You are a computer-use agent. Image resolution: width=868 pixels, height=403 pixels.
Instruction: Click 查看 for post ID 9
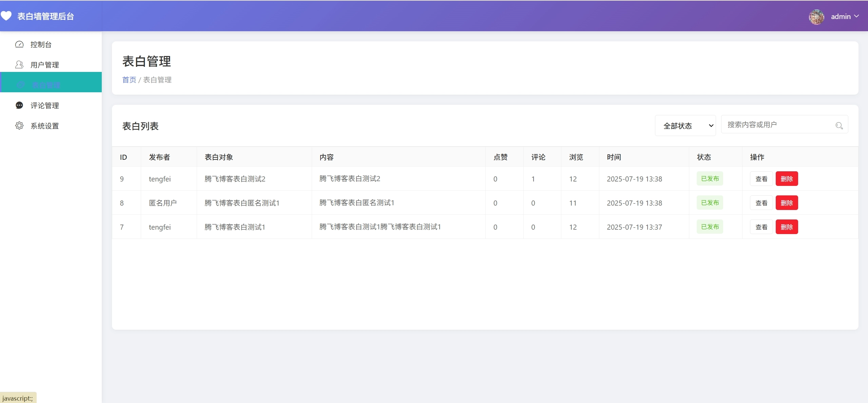[761, 179]
